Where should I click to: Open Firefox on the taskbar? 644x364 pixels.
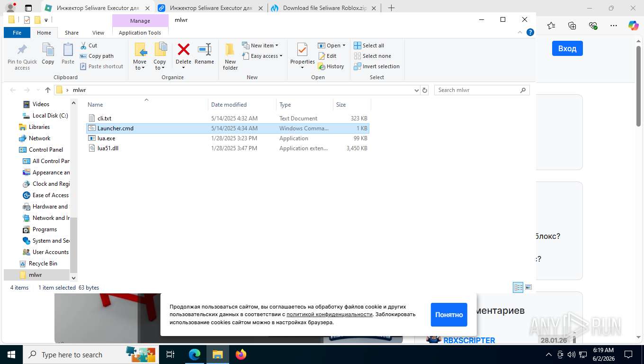pyautogui.click(x=241, y=355)
